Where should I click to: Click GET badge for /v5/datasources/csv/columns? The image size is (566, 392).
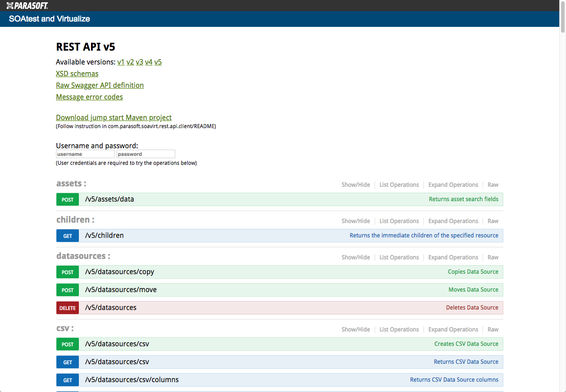(68, 380)
